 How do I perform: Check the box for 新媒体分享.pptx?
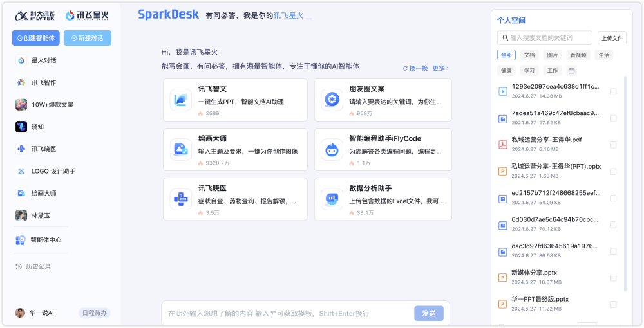[613, 278]
